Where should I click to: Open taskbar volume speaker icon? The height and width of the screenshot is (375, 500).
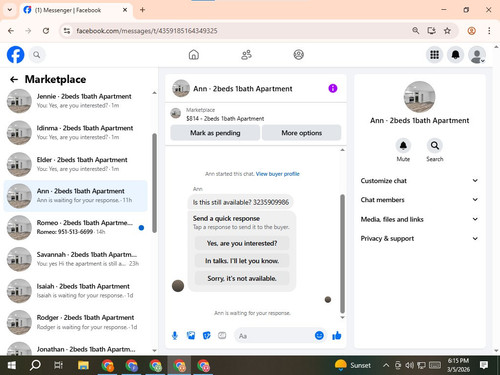(409, 365)
